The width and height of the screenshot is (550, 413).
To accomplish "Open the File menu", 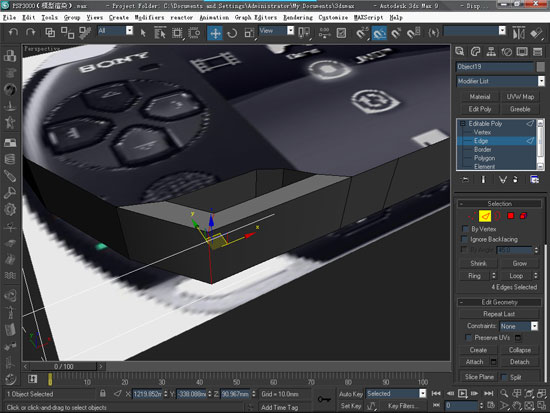I will 9,18.
